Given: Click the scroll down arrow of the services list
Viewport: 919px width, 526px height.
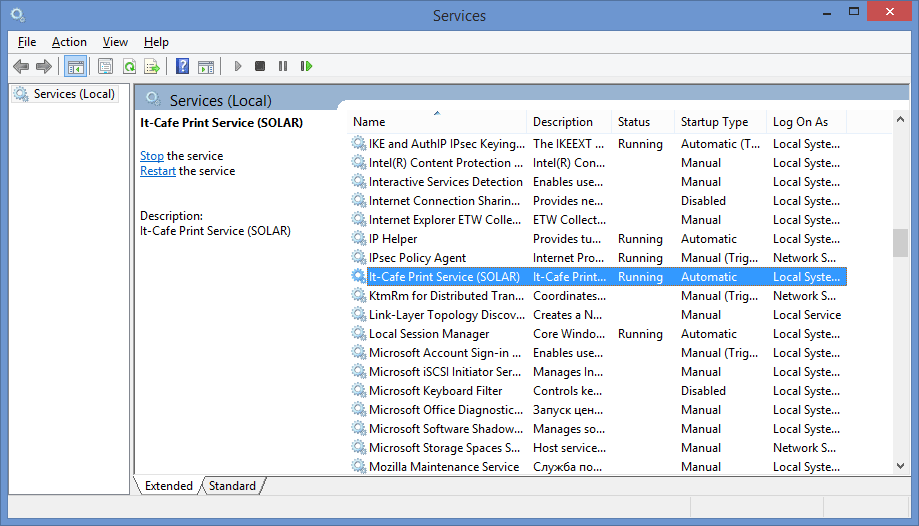Looking at the screenshot, I should [x=900, y=465].
